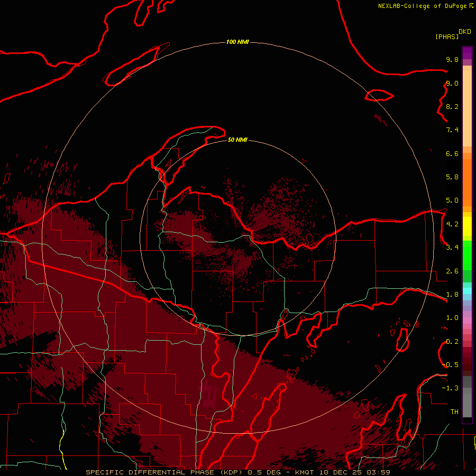This screenshot has height=476, width=476.
Task: Click the 9.0 scale value
Action: 452,83
